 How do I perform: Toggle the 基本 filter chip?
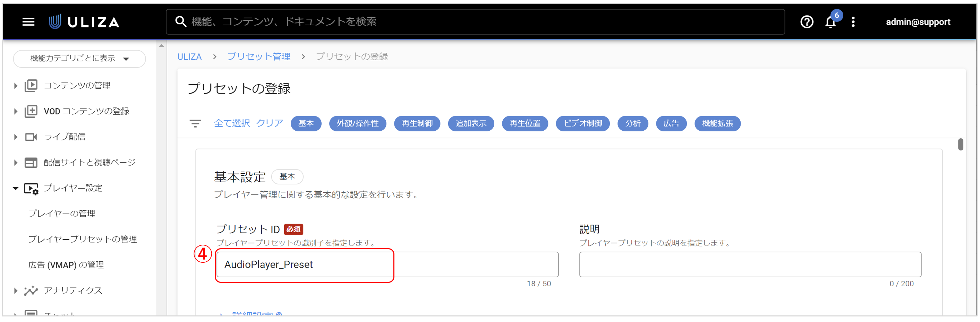(x=306, y=123)
